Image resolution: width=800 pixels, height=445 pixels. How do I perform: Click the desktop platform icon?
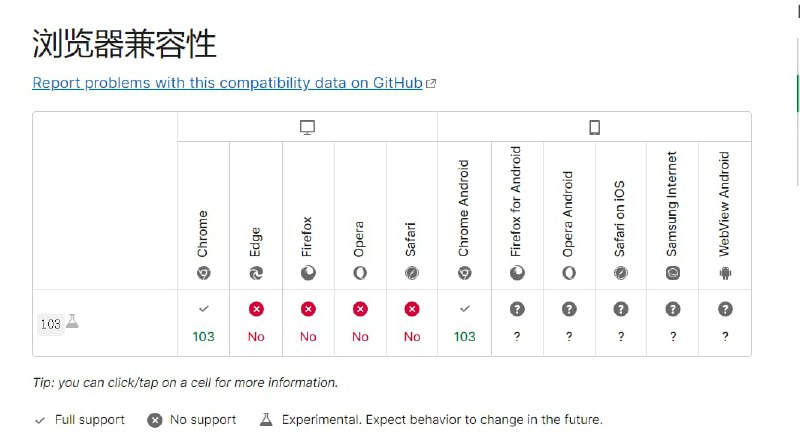[307, 127]
